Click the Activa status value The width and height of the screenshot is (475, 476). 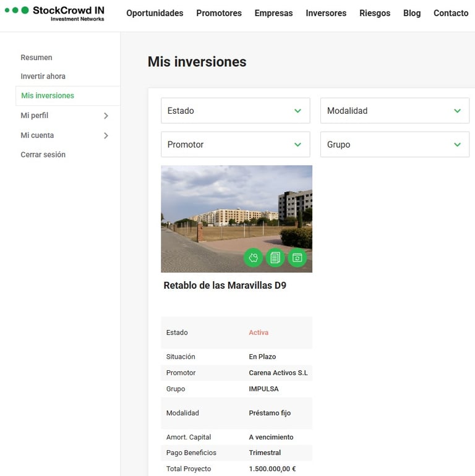(x=259, y=333)
